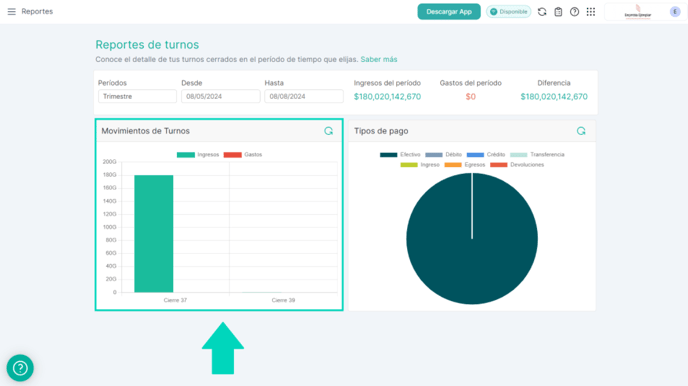Open the hamburger menu next to Reportes
The image size is (688, 386).
(x=11, y=11)
